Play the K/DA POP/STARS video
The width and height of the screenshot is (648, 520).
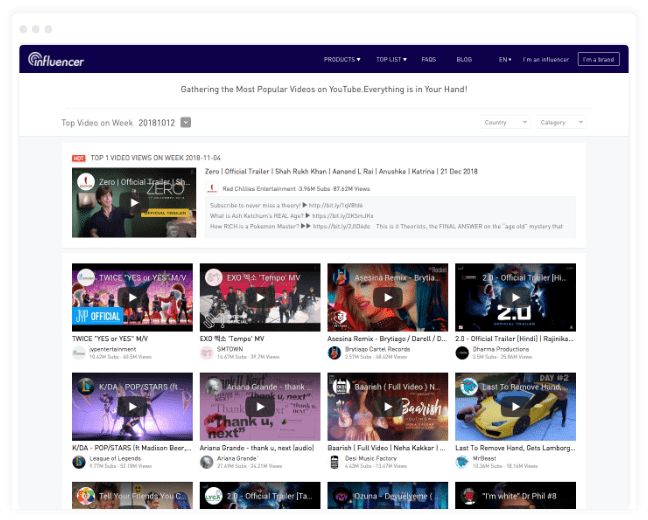(x=132, y=406)
